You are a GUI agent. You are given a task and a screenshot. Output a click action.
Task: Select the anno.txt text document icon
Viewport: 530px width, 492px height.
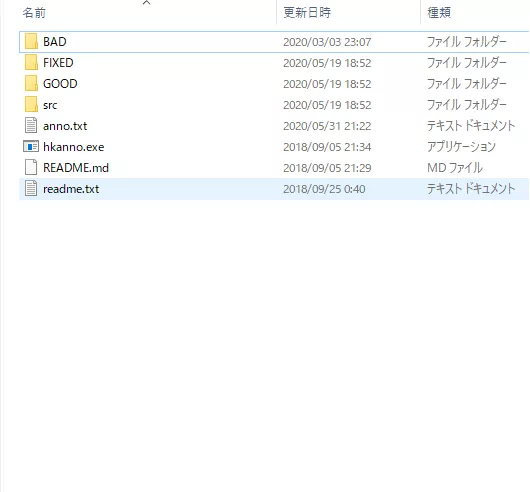[x=31, y=126]
